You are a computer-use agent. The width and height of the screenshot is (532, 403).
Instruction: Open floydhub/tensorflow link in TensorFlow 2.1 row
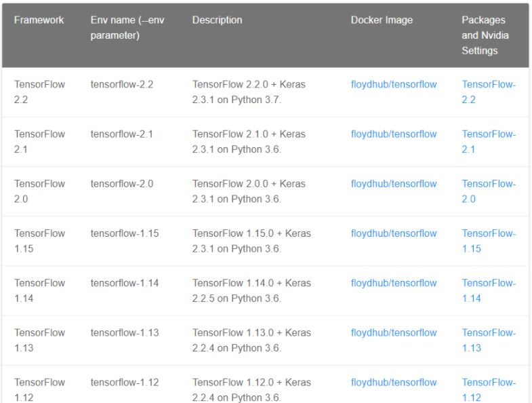tap(394, 134)
